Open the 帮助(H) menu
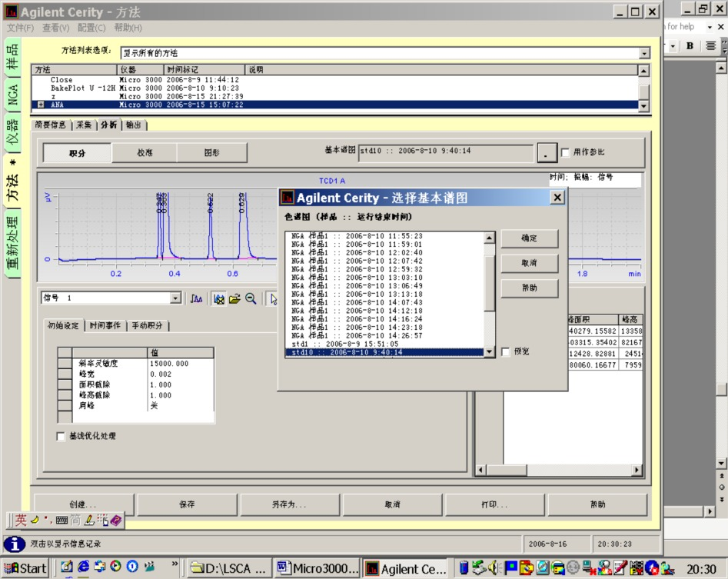This screenshot has height=579, width=728. [x=128, y=28]
